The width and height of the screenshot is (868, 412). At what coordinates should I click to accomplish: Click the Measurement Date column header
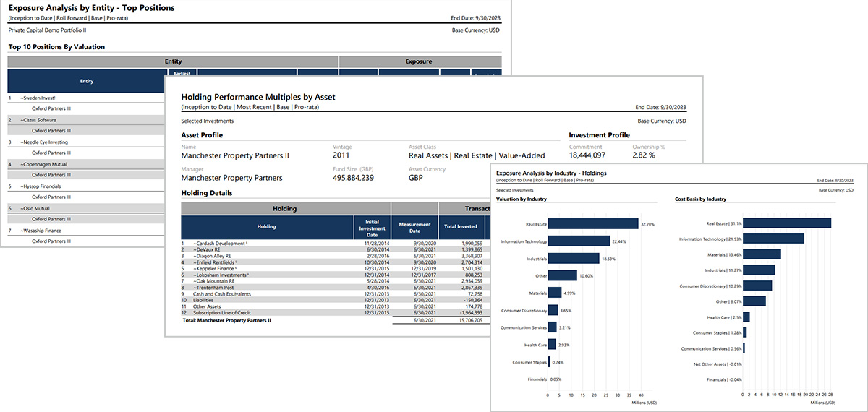coord(414,226)
